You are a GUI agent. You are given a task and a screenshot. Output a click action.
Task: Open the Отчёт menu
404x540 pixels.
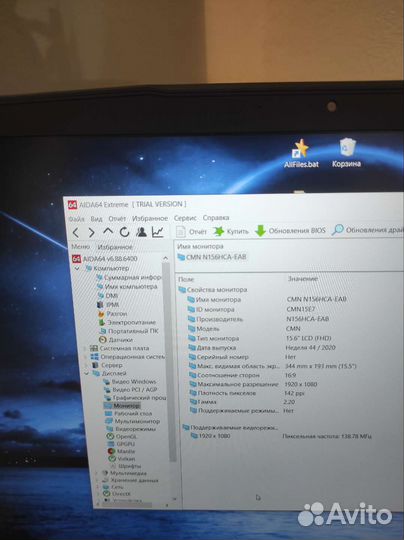[x=117, y=219]
